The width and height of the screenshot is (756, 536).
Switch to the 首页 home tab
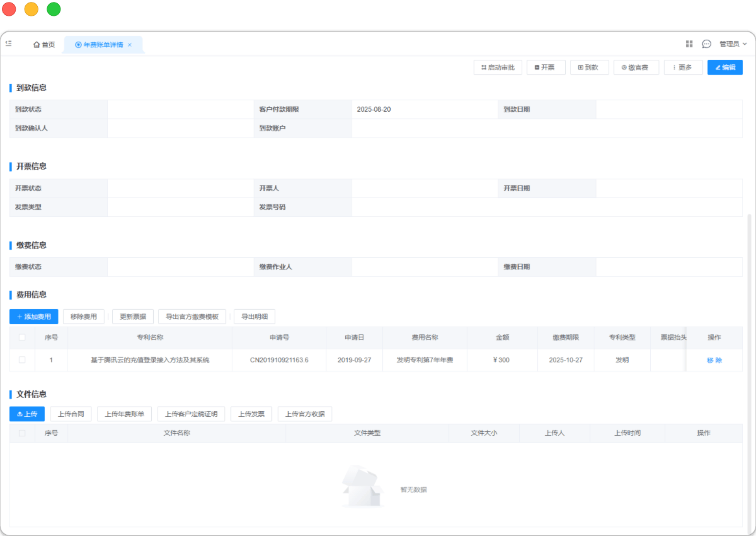click(x=44, y=45)
